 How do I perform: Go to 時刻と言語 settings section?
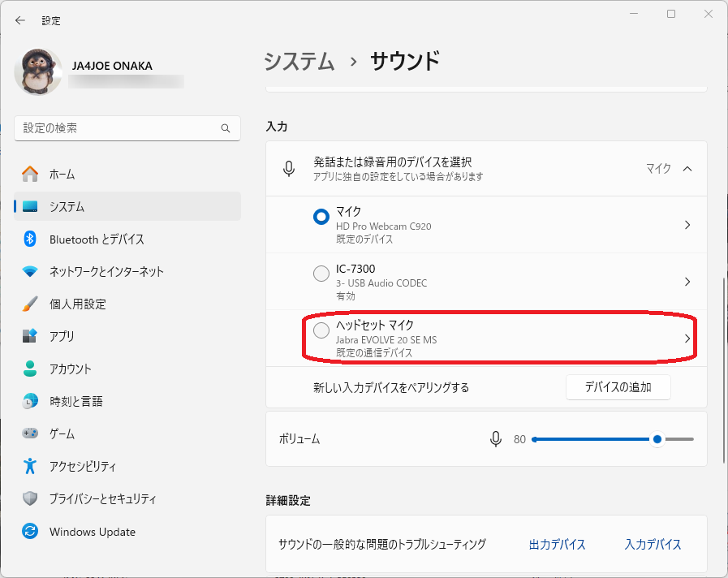coord(75,401)
